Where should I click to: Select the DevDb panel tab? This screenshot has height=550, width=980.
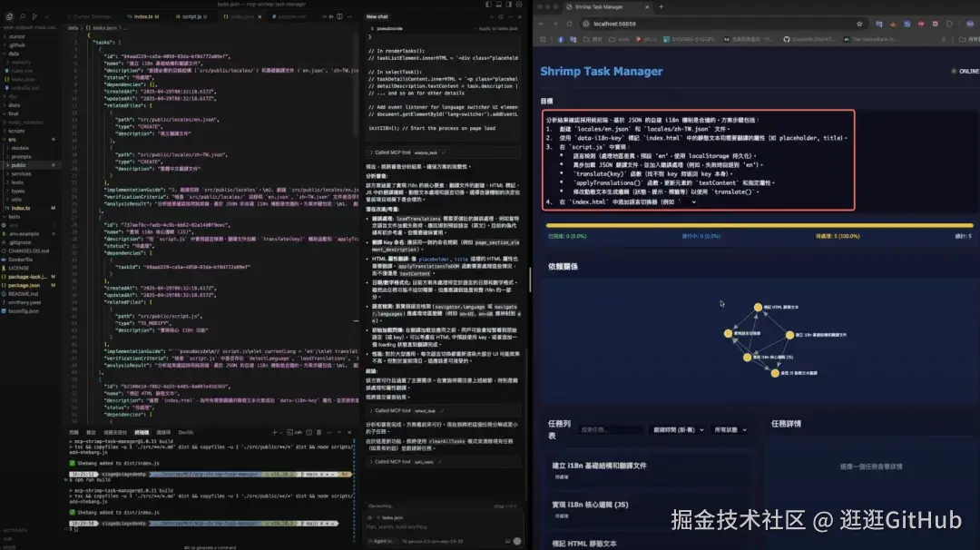(186, 433)
